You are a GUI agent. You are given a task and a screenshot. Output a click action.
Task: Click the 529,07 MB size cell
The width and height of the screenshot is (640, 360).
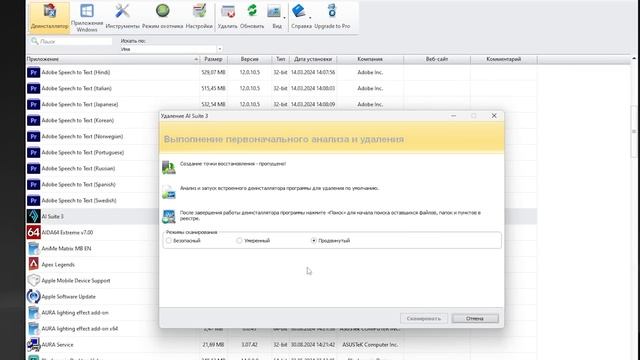pyautogui.click(x=213, y=72)
